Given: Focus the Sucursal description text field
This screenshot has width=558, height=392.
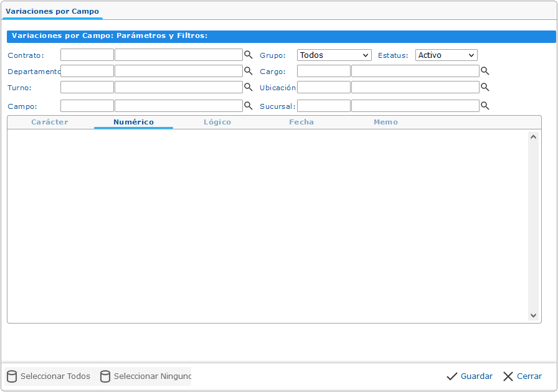Looking at the screenshot, I should click(x=415, y=106).
